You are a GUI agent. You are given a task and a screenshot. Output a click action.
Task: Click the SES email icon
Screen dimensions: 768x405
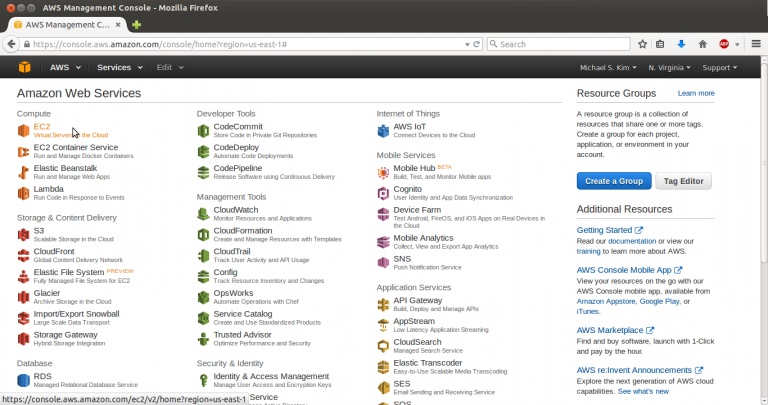coord(383,388)
